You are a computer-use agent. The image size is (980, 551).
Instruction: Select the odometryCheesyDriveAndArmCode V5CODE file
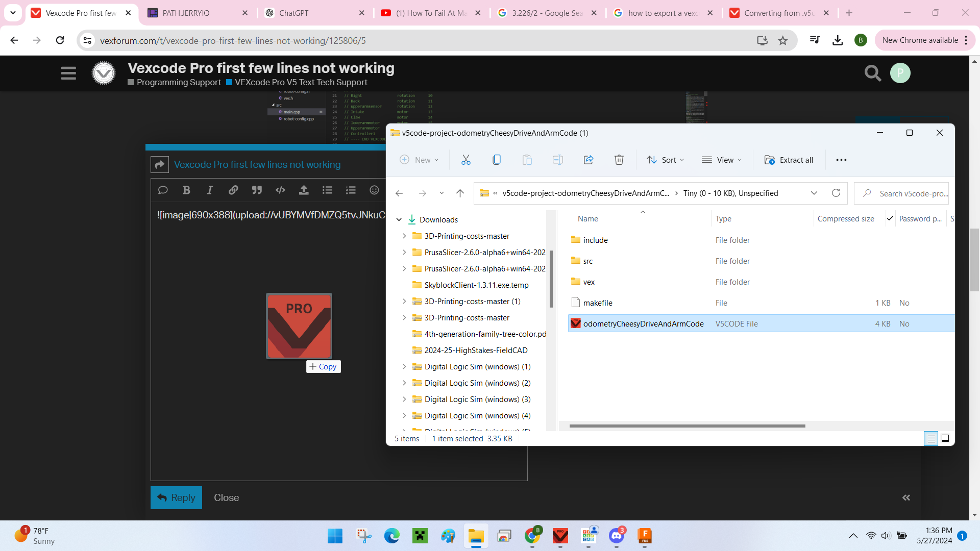pyautogui.click(x=761, y=323)
